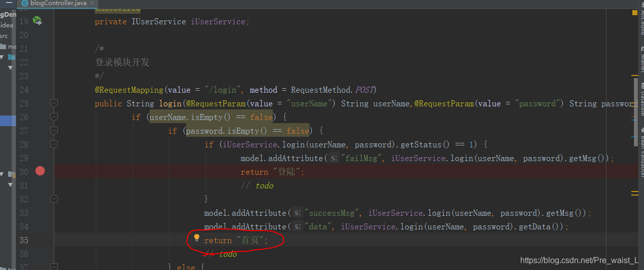The image size is (644, 270).
Task: Click the autowired bean gutter icon on line 19
Action: (x=38, y=21)
